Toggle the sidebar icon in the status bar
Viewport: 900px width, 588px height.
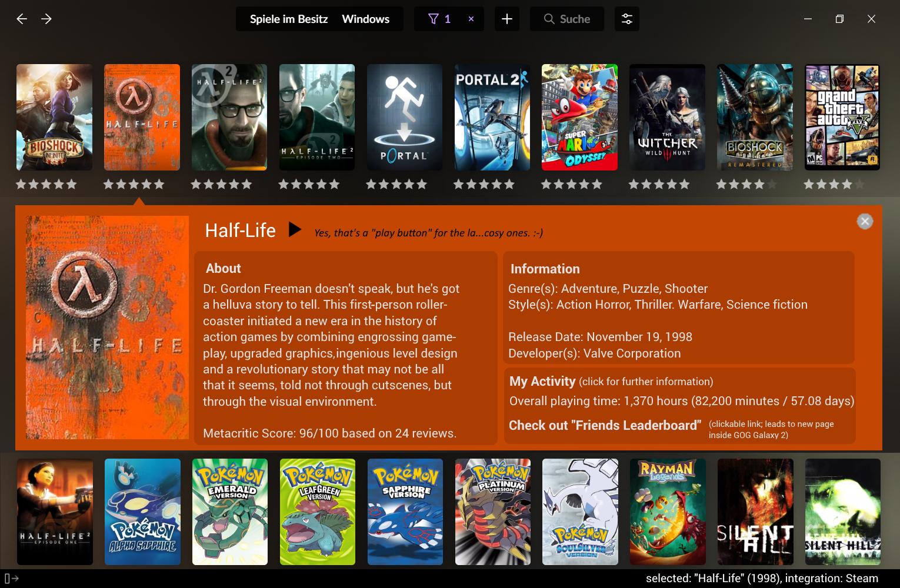(11, 579)
